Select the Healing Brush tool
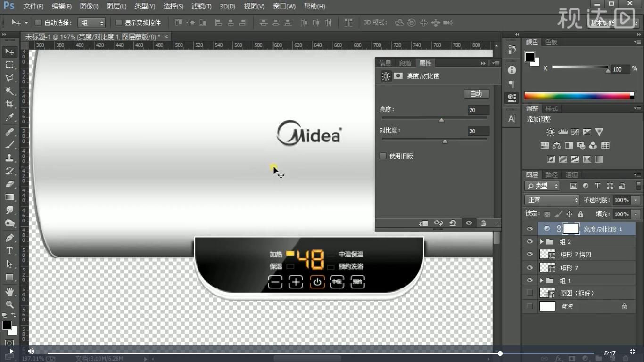Image resolution: width=644 pixels, height=362 pixels. pos(9,132)
